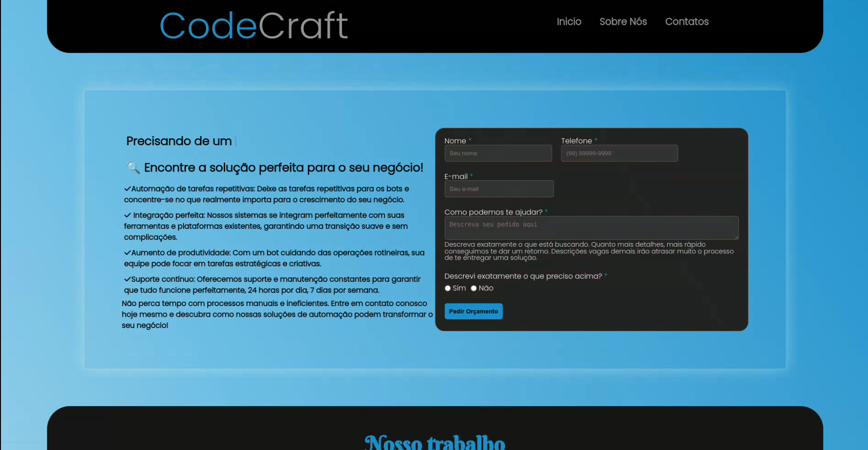Click the Pedir Orçamento button

[x=473, y=311]
